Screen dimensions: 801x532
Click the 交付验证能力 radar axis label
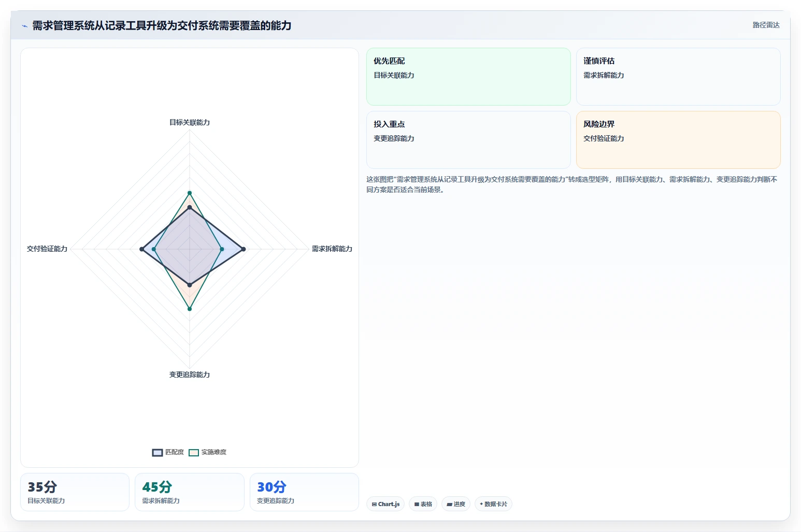point(47,249)
